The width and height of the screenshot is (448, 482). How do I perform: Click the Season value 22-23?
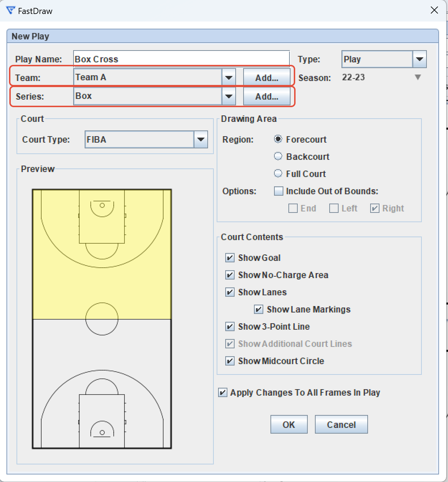353,77
